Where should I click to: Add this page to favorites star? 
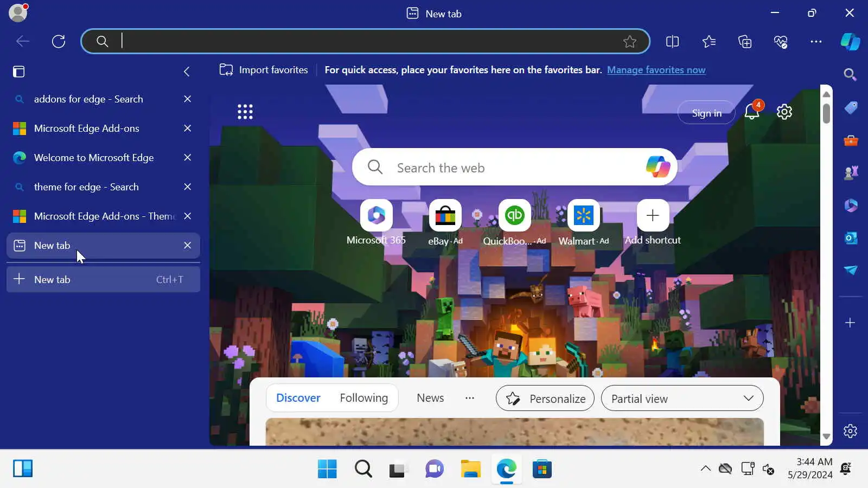629,41
